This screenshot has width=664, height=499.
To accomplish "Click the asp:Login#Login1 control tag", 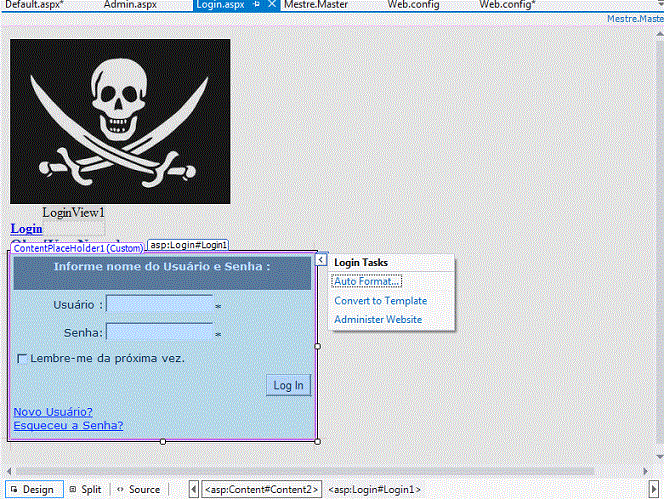I will point(188,245).
